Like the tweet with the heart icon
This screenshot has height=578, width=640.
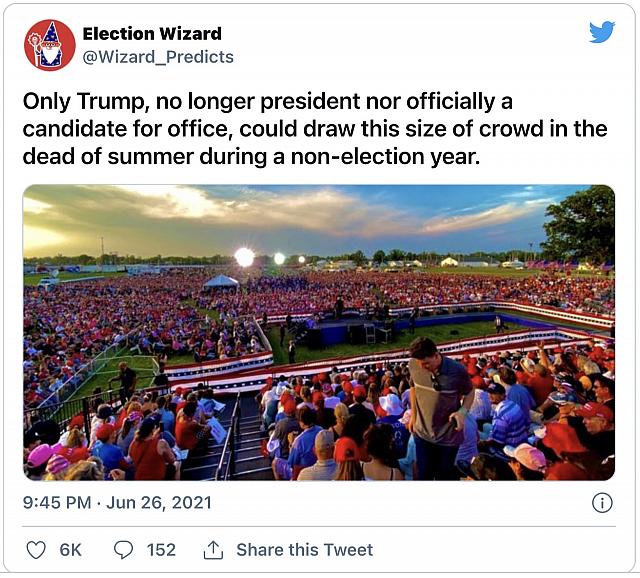[x=36, y=550]
